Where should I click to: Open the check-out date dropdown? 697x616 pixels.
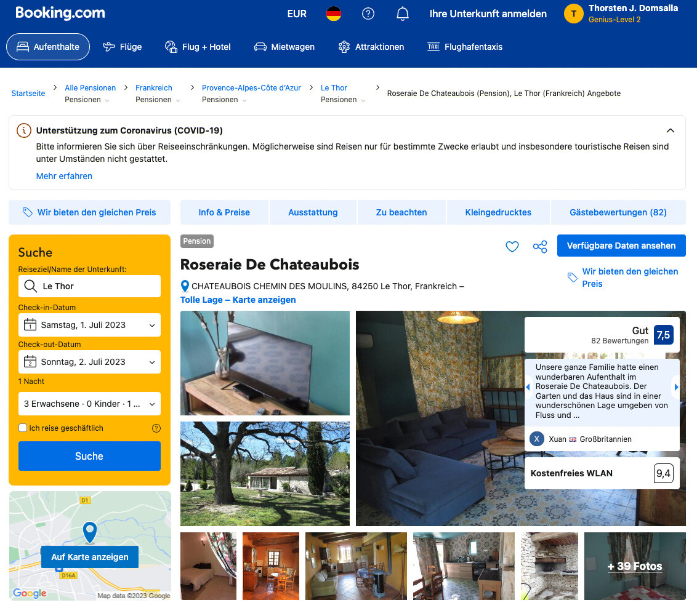(x=89, y=361)
